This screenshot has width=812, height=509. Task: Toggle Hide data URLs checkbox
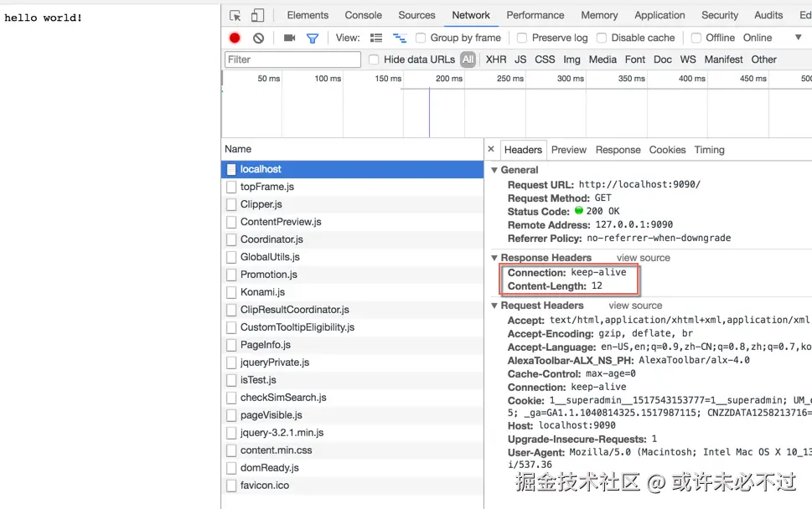[x=374, y=59]
